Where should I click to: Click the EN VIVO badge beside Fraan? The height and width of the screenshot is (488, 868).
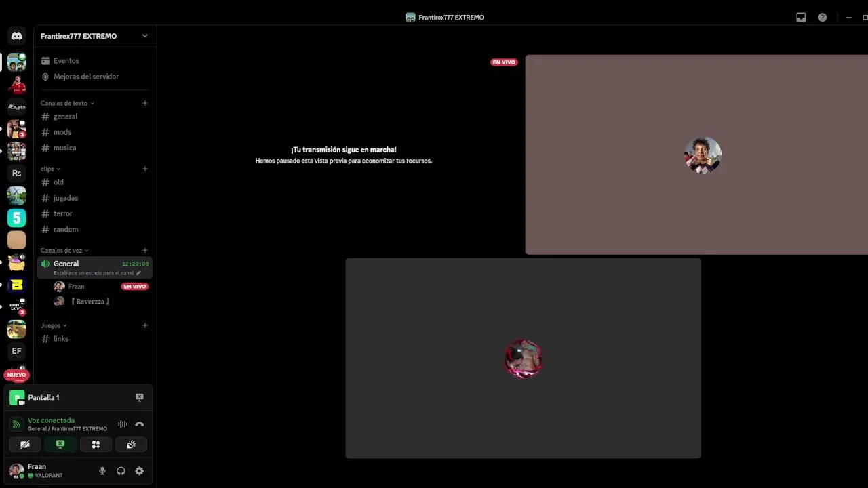tap(134, 287)
